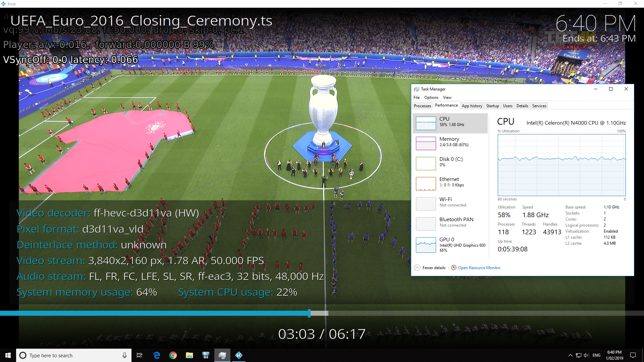644x362 pixels.
Task: Click the Video decoder info line
Action: (x=108, y=213)
